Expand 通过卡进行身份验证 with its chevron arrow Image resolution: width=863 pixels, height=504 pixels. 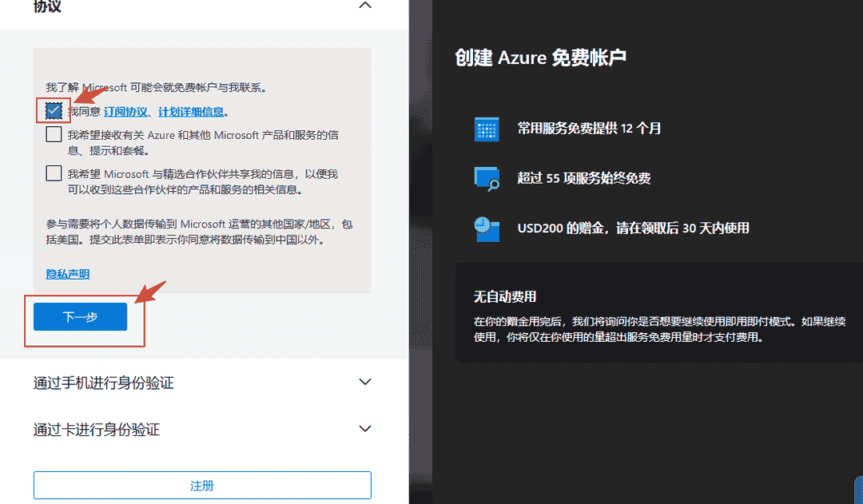(x=365, y=429)
